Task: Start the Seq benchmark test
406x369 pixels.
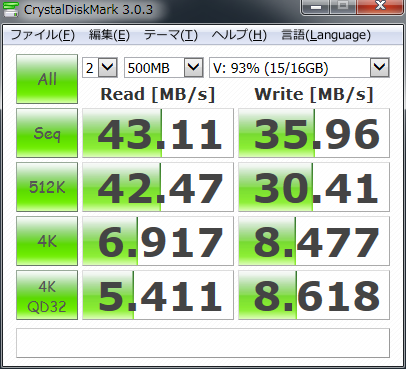Action: (x=47, y=133)
